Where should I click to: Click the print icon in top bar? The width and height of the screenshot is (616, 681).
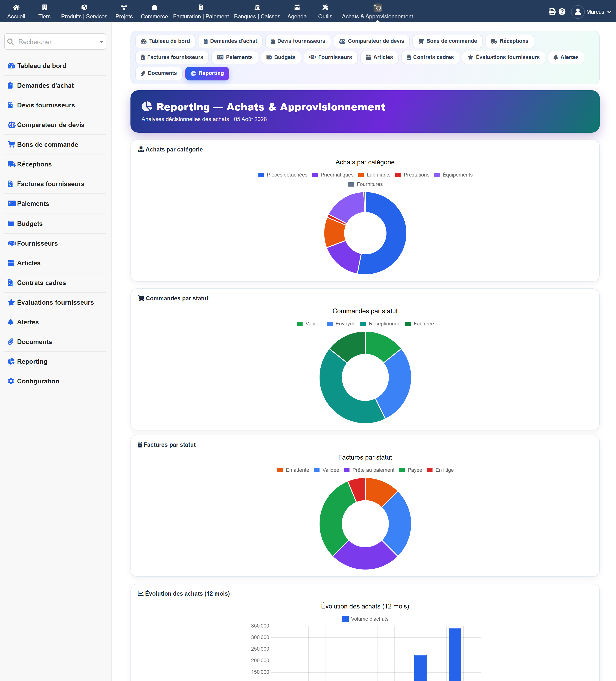552,12
